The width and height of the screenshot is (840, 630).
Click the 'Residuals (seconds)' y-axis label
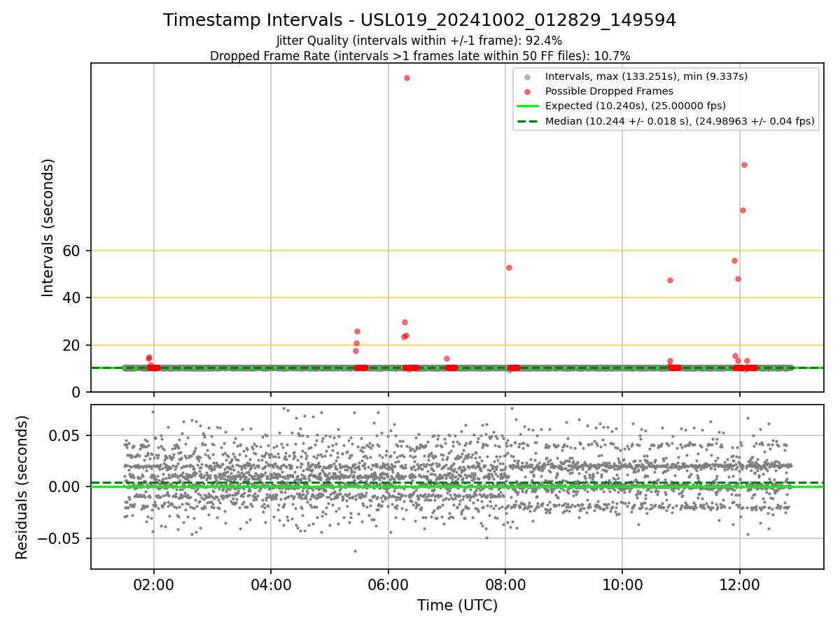tap(22, 487)
